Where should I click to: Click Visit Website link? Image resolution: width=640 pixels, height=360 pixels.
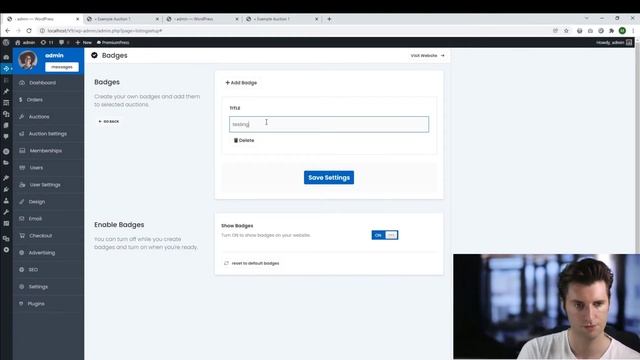pyautogui.click(x=427, y=56)
